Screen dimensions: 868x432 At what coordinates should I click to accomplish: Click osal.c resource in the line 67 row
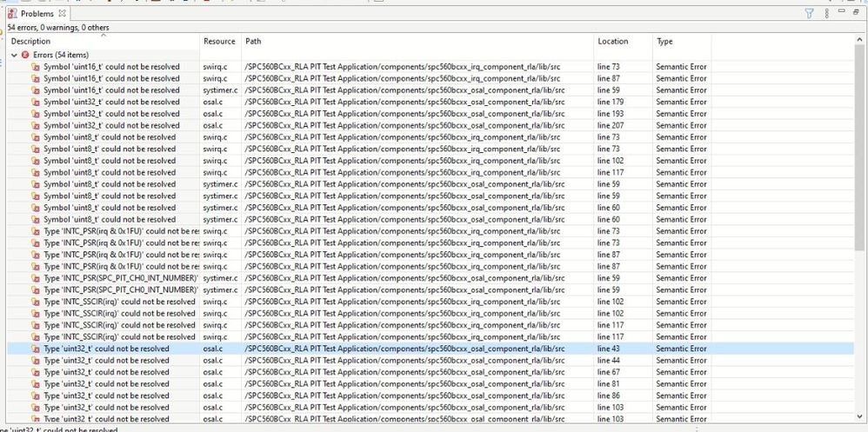(212, 372)
